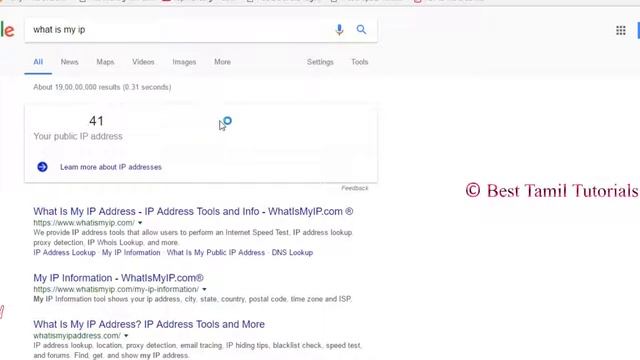Open the DNS Lookup sitelink
This screenshot has height=360, width=640.
pyautogui.click(x=292, y=253)
